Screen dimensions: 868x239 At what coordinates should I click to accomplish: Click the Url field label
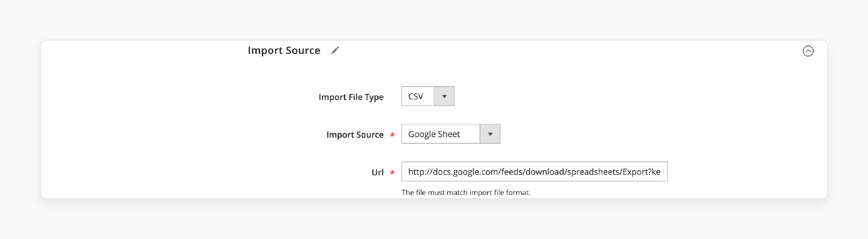coord(378,172)
